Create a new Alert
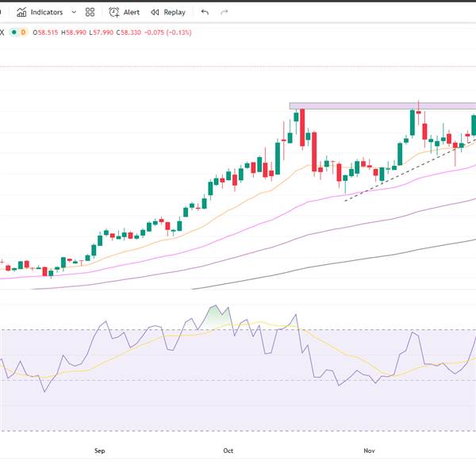476x476 pixels. pos(125,12)
